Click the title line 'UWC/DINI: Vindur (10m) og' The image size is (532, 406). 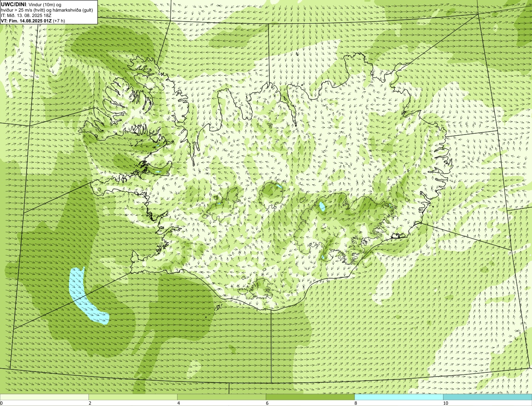(31, 5)
